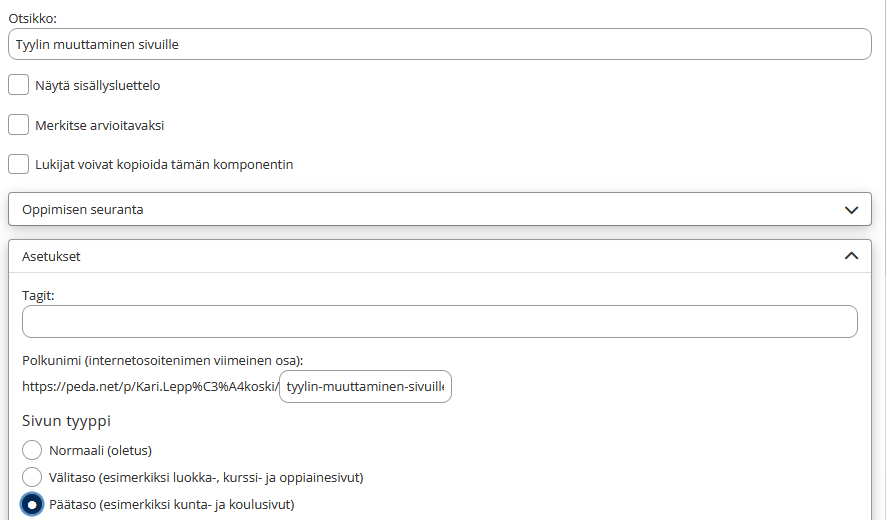Focus the Otsikko title text field

coord(438,44)
